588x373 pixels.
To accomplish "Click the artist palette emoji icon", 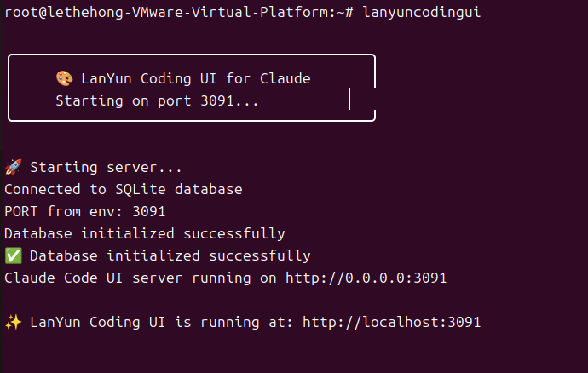I will pyautogui.click(x=64, y=78).
